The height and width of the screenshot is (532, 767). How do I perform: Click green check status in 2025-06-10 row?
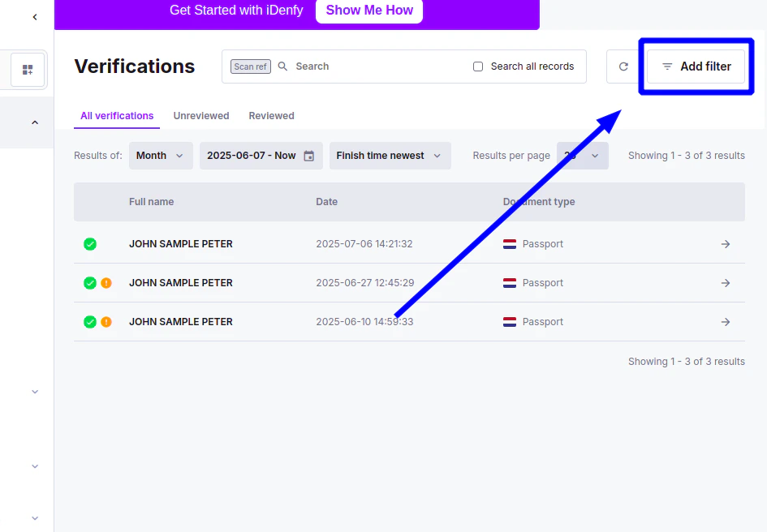90,322
